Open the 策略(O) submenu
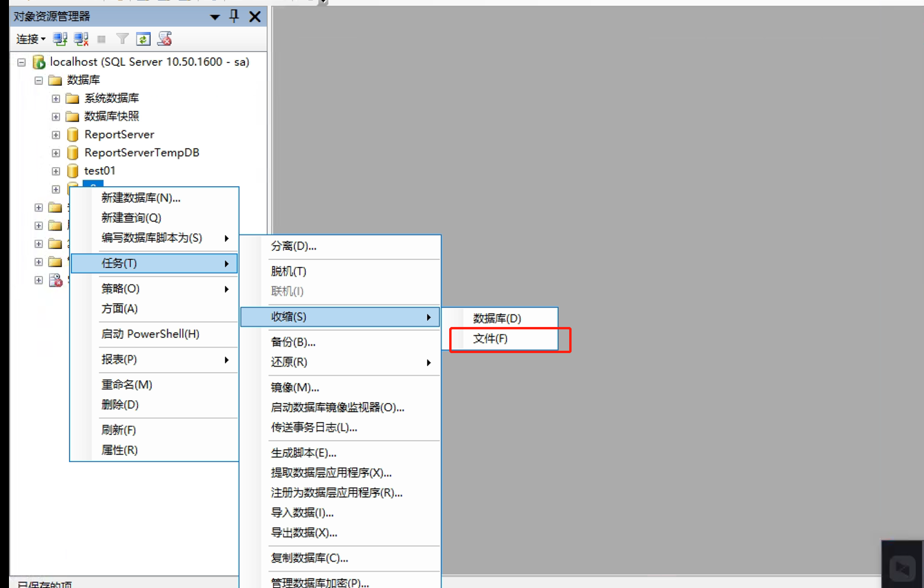The image size is (924, 588). [154, 289]
